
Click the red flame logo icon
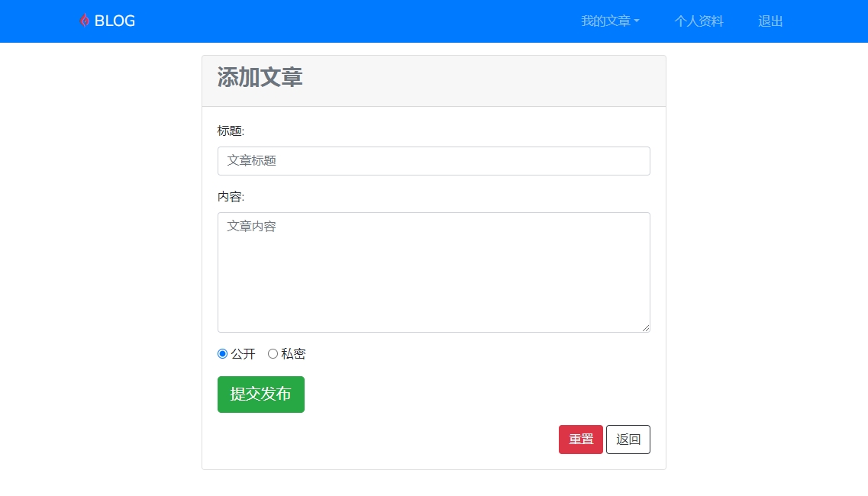84,21
